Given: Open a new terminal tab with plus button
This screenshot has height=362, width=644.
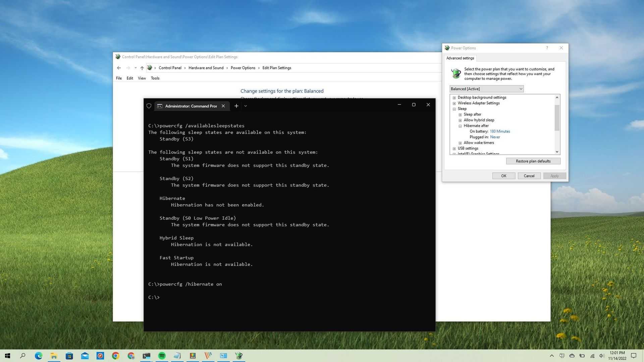Looking at the screenshot, I should 236,106.
